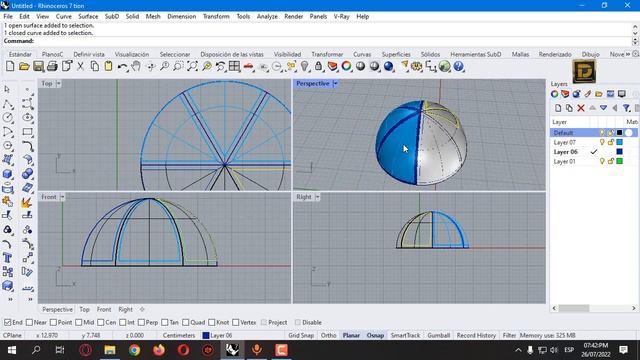Open the Surface menu
The height and width of the screenshot is (360, 640).
tap(88, 17)
